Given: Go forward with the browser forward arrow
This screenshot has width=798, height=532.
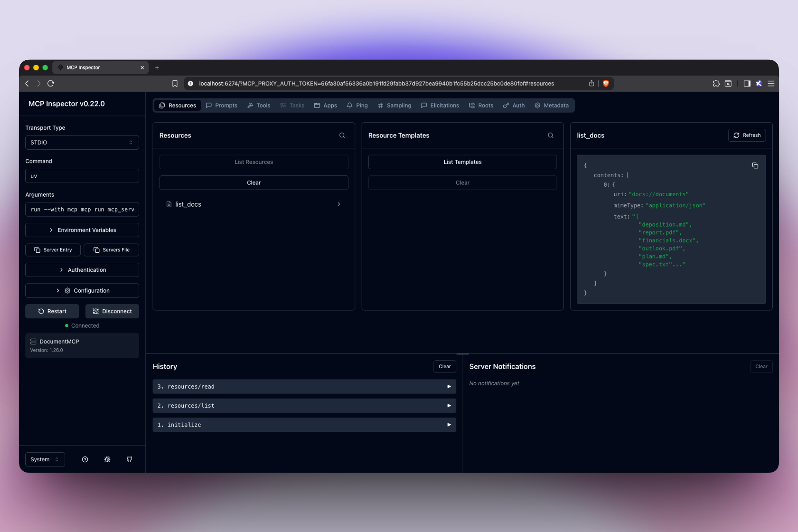Looking at the screenshot, I should pos(39,84).
